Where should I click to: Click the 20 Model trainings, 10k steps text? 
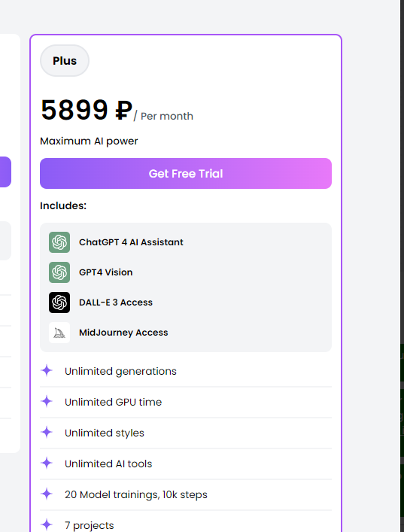[136, 494]
